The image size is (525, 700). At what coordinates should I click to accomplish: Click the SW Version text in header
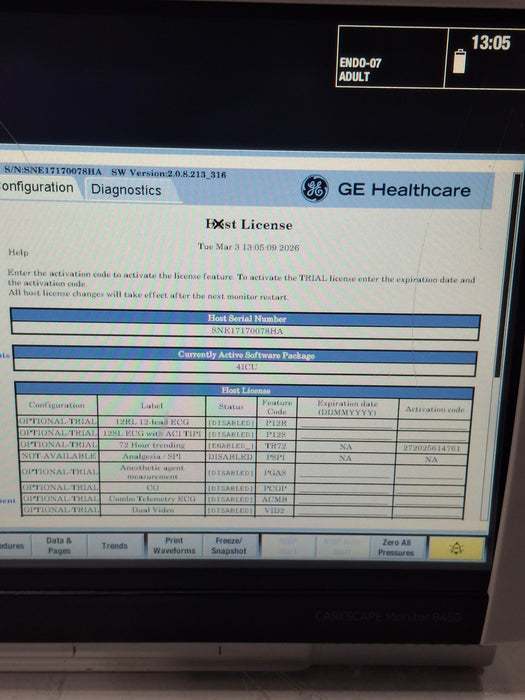coord(169,173)
